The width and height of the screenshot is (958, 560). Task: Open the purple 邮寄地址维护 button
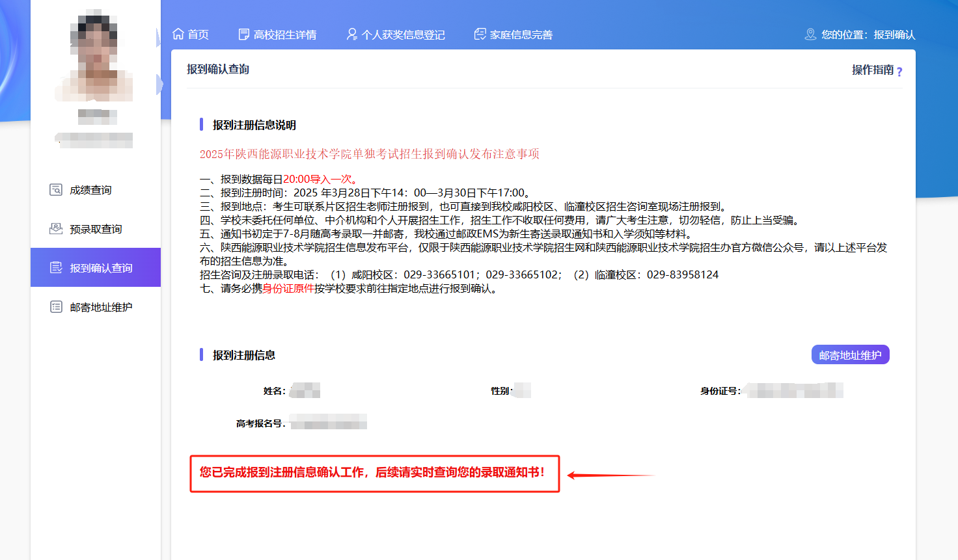click(x=850, y=354)
